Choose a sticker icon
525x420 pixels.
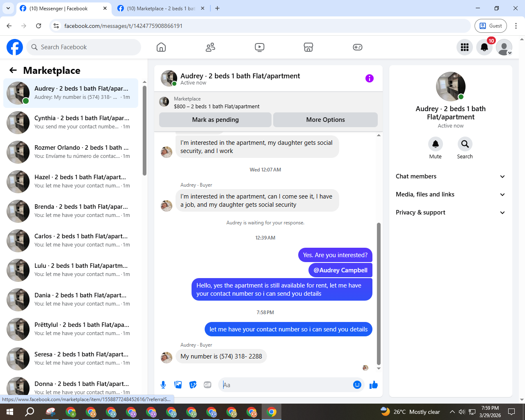point(193,385)
